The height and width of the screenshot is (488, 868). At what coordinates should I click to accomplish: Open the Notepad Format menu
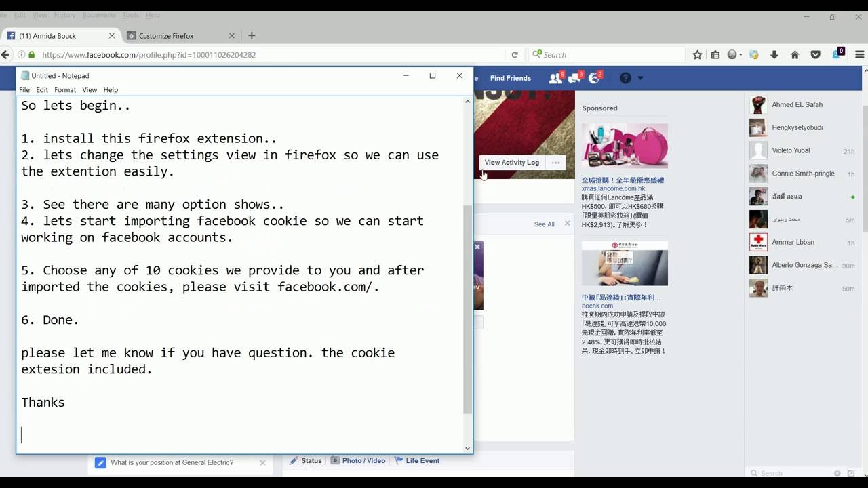(x=65, y=89)
